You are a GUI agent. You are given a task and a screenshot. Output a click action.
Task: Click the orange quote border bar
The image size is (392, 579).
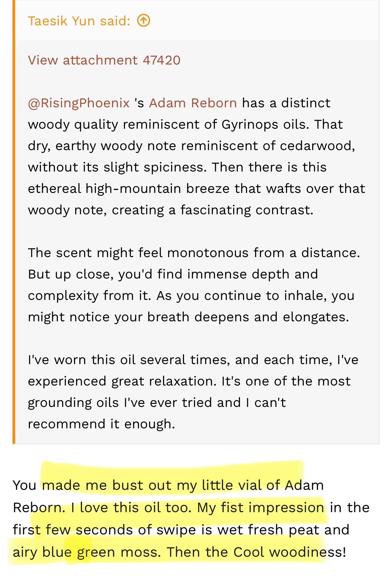coord(14,222)
